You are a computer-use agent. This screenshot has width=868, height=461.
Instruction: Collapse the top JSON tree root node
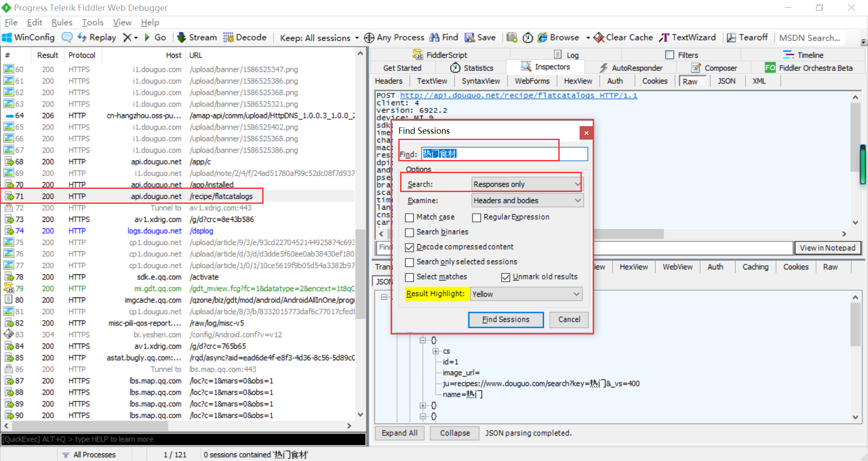[x=384, y=297]
